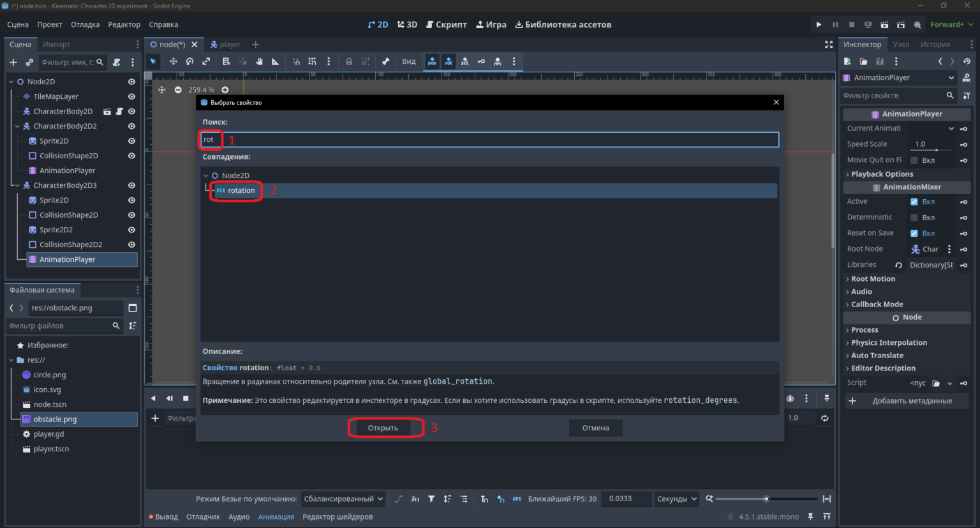The height and width of the screenshot is (528, 980).
Task: Activate the Pan Mode hand tool
Action: (259, 61)
